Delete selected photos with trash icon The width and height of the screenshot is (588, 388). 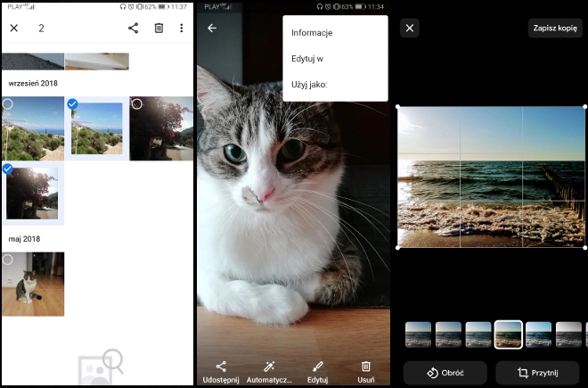pyautogui.click(x=159, y=29)
